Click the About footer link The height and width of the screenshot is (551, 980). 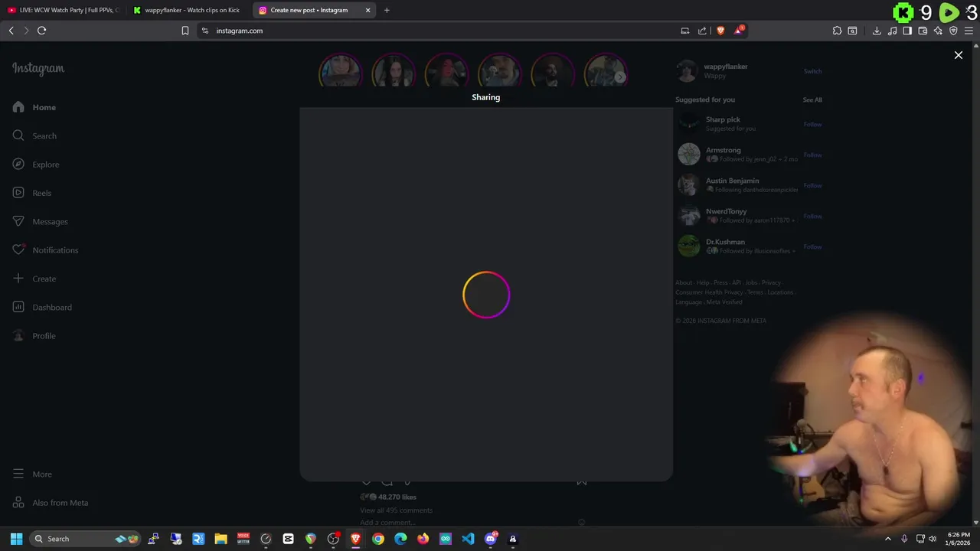(x=683, y=282)
